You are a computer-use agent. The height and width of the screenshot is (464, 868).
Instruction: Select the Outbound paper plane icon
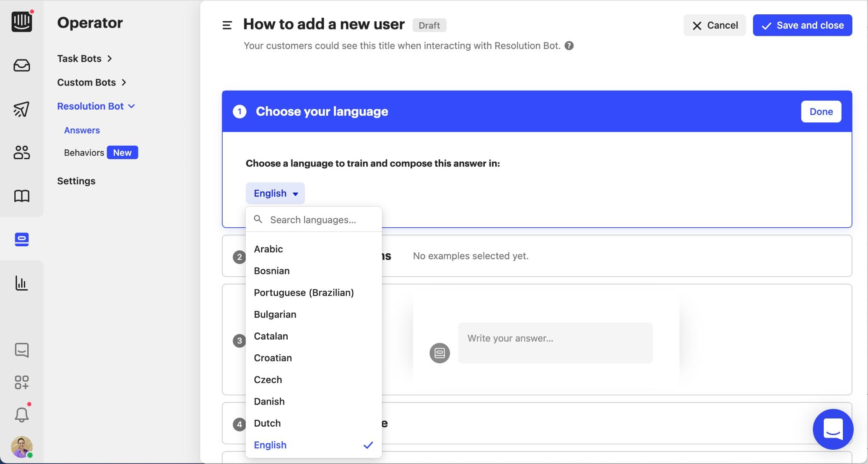pos(22,109)
